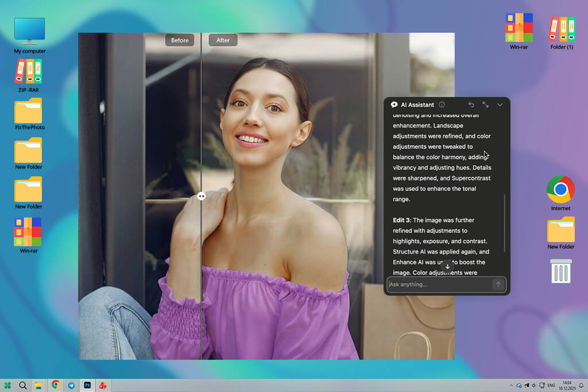Click the 'AI Assistant' panel title
The width and height of the screenshot is (588, 392).
tap(417, 104)
